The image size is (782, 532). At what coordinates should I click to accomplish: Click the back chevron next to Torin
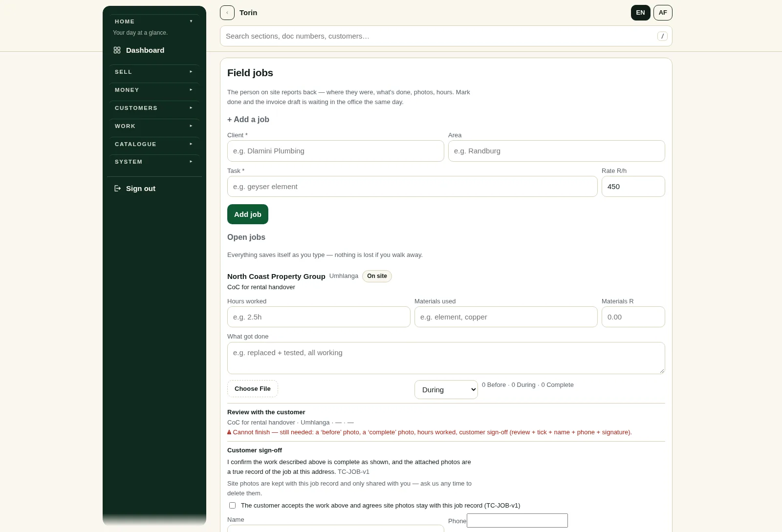[227, 13]
